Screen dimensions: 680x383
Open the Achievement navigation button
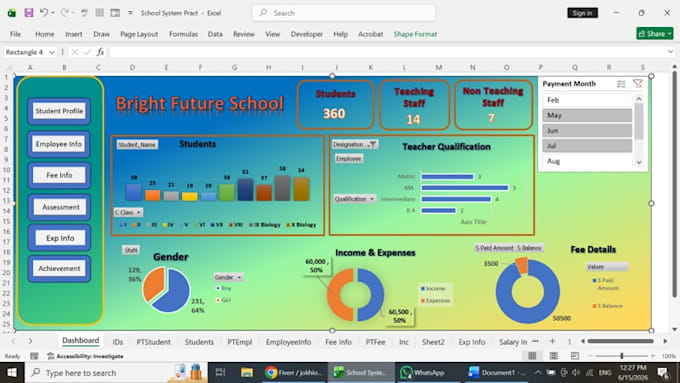59,268
